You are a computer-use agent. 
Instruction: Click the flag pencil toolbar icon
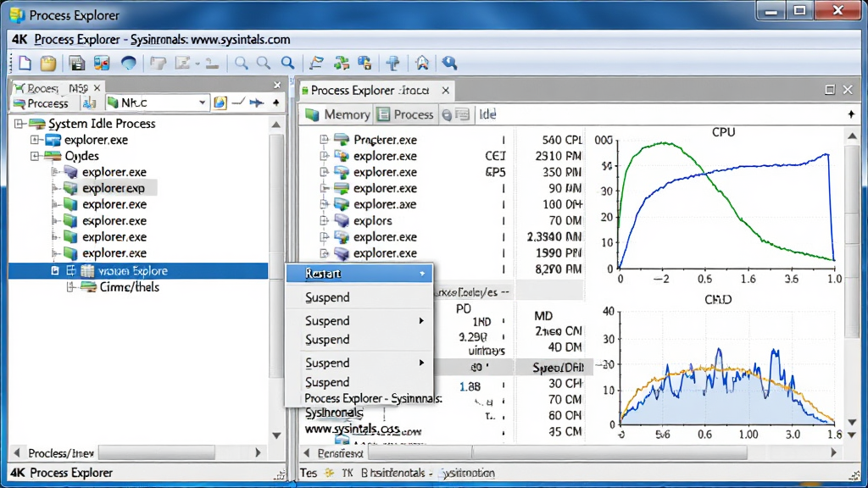[317, 63]
